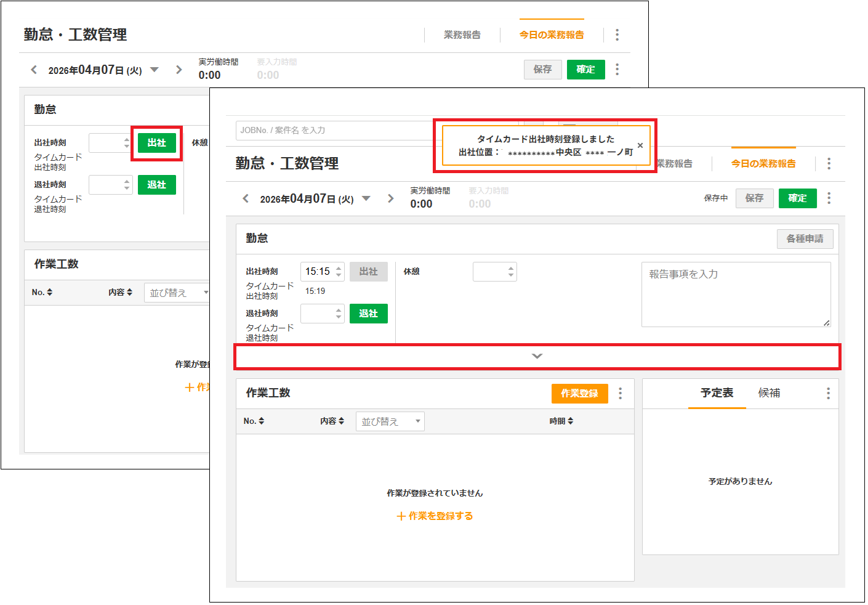Click 出社時刻 input in back window
The width and height of the screenshot is (868, 605).
(110, 143)
